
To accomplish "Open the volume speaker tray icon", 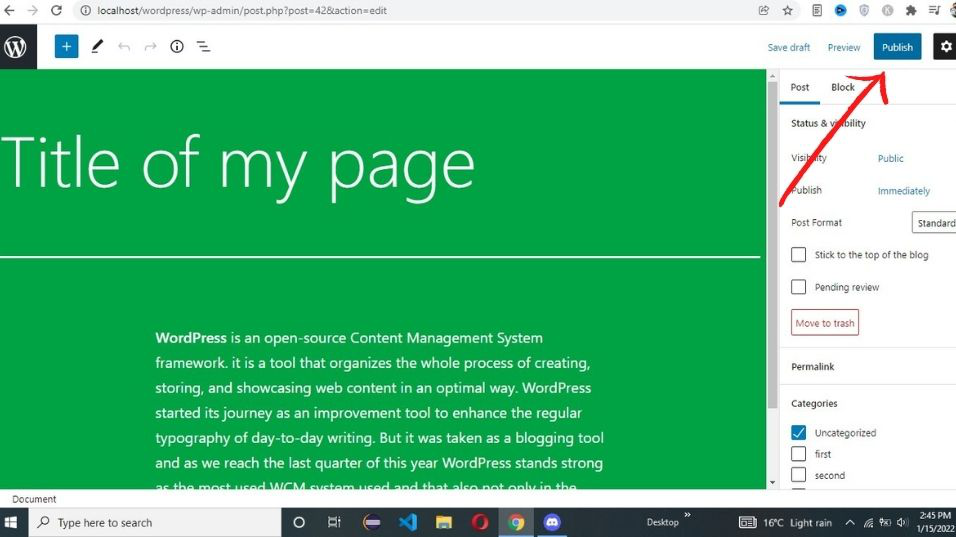I will click(902, 522).
